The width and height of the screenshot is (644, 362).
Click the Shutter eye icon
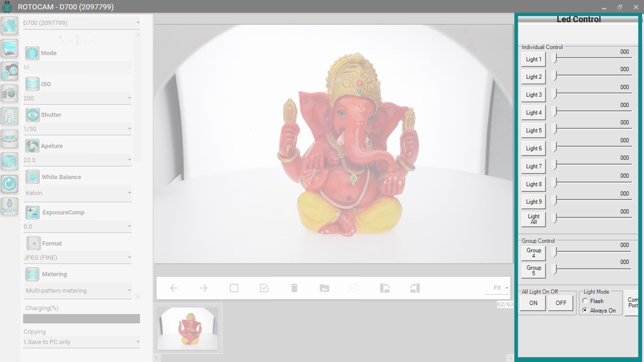pyautogui.click(x=32, y=115)
